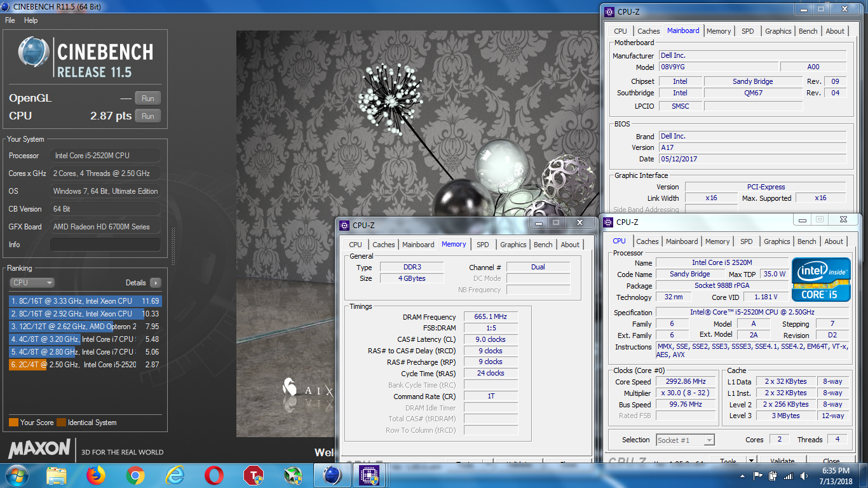
Task: Select Bench tab in CPU window
Action: tap(807, 241)
